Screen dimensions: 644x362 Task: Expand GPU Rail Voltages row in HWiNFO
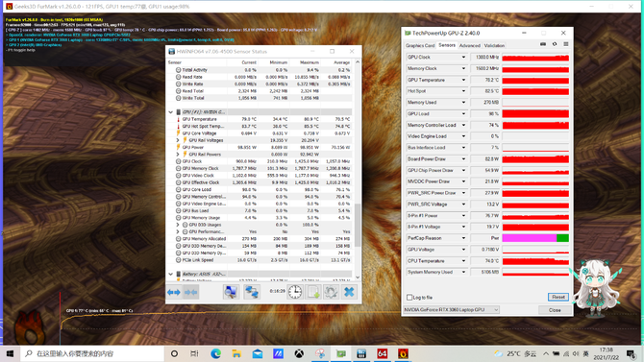178,140
